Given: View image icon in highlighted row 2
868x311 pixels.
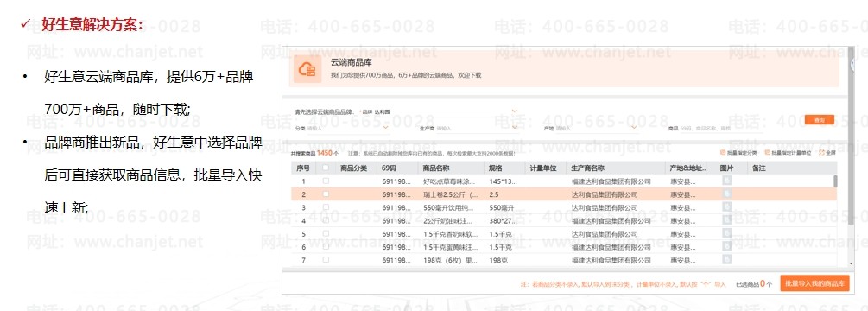Looking at the screenshot, I should [x=727, y=194].
